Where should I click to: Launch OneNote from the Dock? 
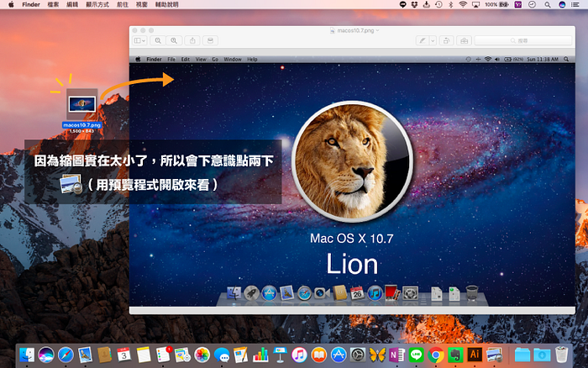coord(397,355)
